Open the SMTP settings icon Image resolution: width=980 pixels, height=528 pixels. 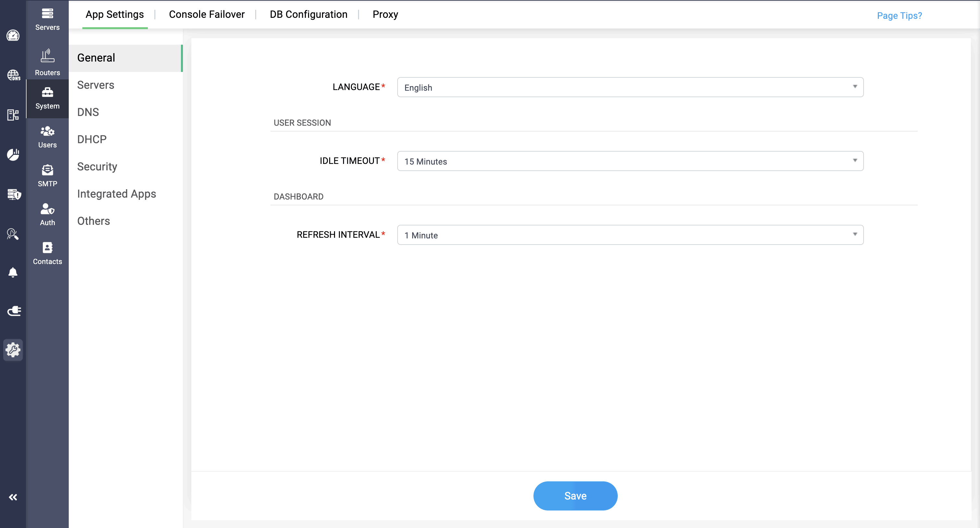[x=47, y=175]
